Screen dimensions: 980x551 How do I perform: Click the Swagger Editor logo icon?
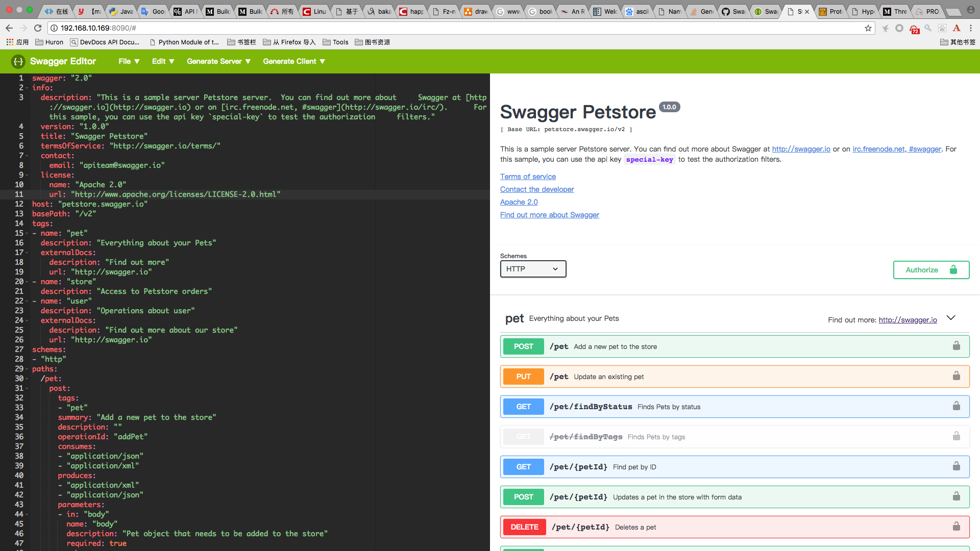[x=17, y=61]
